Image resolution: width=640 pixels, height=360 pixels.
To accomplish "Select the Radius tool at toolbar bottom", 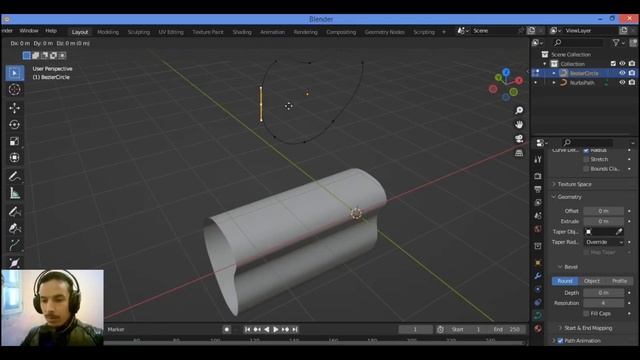I will click(x=15, y=262).
